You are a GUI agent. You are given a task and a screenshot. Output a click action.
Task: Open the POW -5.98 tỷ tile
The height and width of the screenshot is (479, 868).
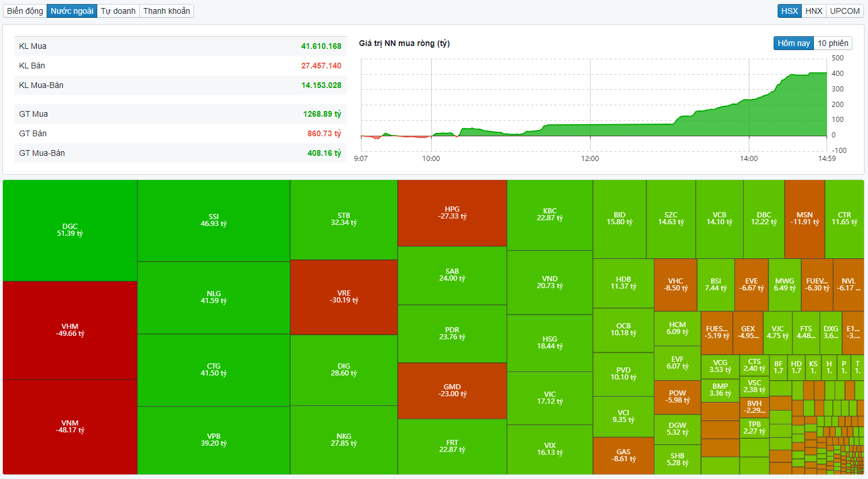[677, 397]
